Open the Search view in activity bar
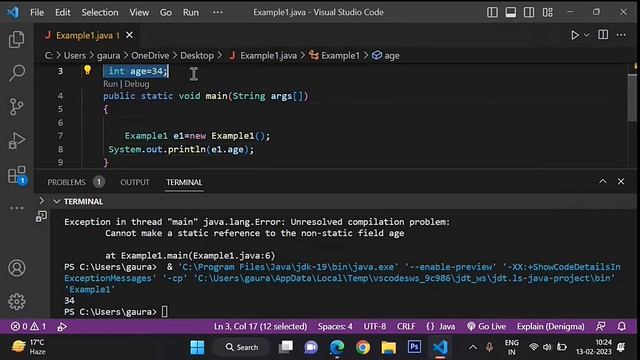This screenshot has width=640, height=360. 16,73
